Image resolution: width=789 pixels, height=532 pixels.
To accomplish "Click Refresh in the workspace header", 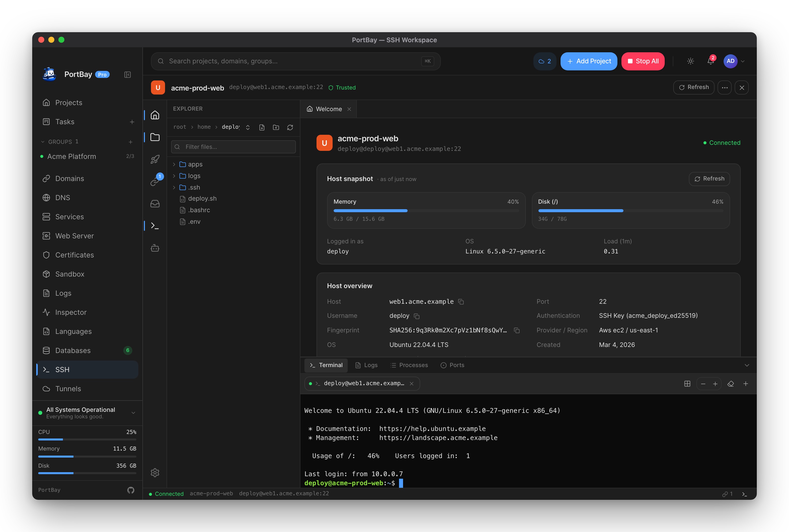I will click(694, 87).
